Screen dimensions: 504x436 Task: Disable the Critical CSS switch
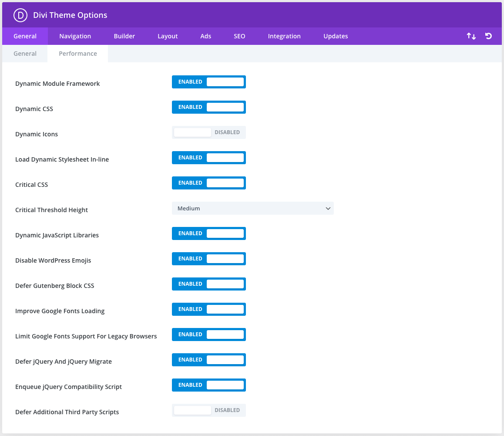209,183
